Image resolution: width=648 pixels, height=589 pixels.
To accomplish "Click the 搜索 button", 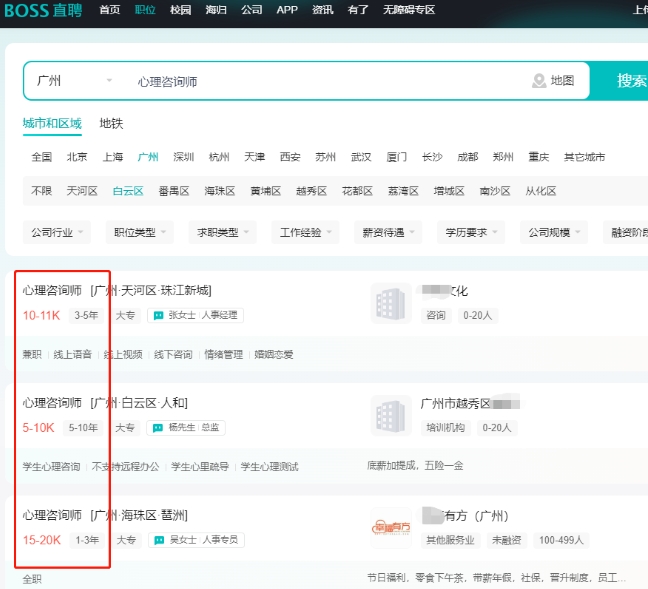I will point(628,81).
